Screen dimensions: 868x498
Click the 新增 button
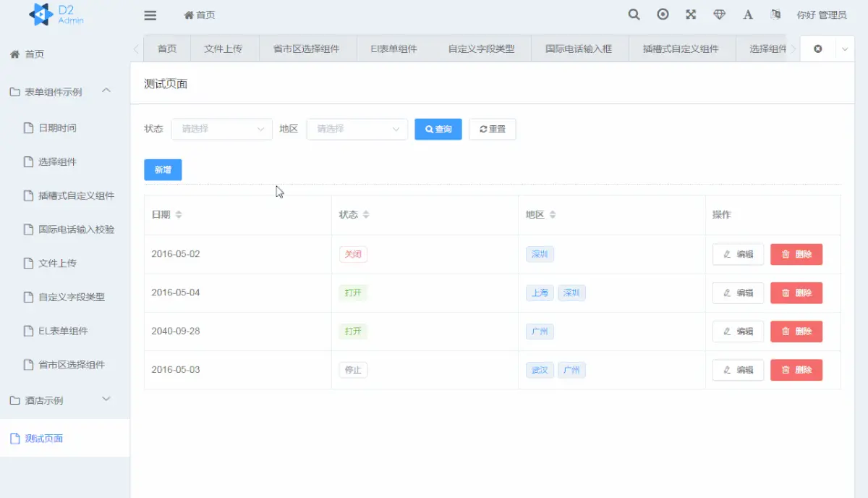point(163,170)
